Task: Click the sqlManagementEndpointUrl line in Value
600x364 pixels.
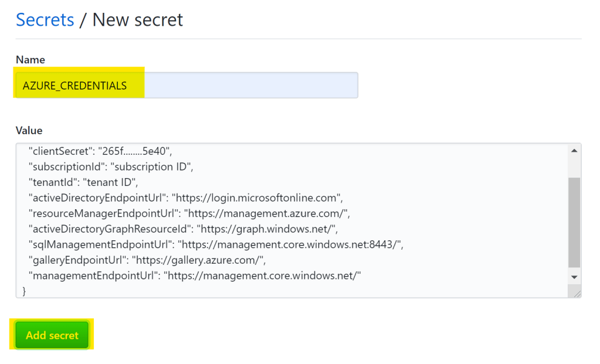Action: click(215, 243)
